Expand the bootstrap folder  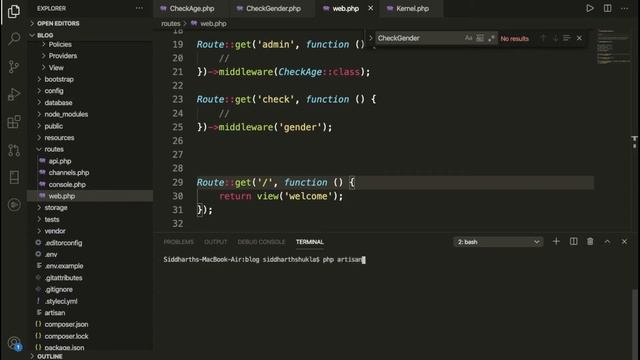pos(59,79)
